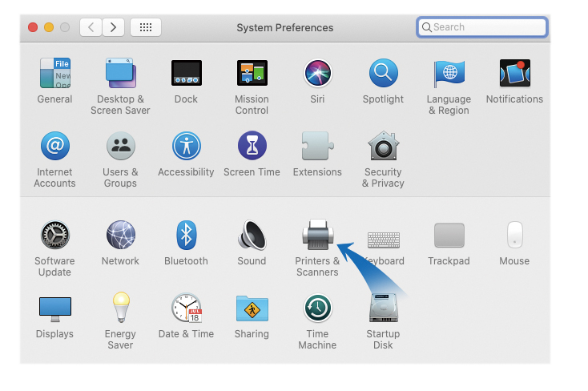
Task: Open Mission Control settings
Action: coord(252,73)
